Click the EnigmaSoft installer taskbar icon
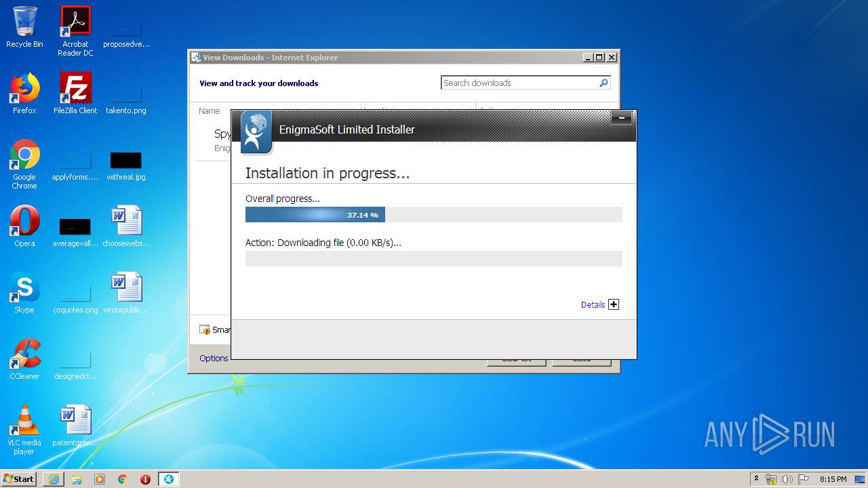This screenshot has height=488, width=868. (168, 479)
